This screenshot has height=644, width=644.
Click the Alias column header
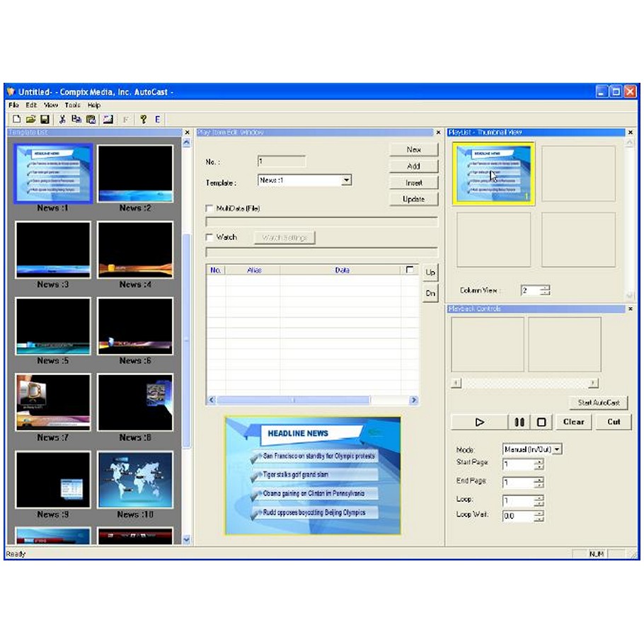point(253,270)
